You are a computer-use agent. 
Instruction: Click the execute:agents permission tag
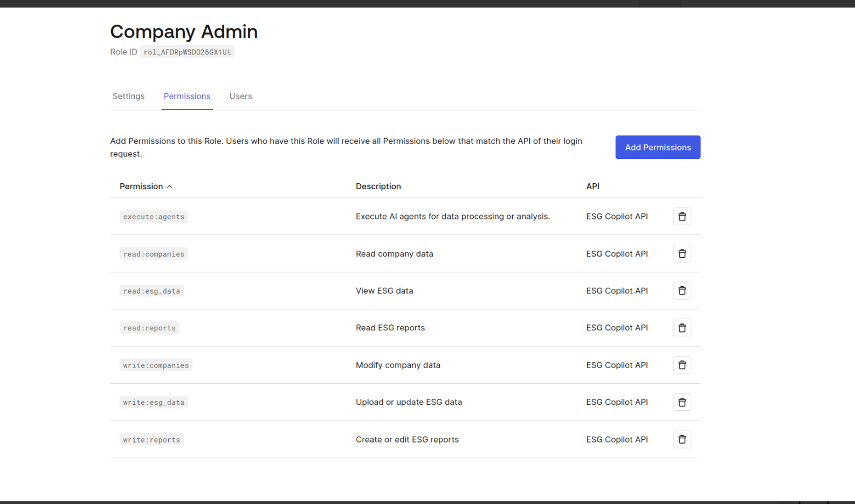click(154, 217)
